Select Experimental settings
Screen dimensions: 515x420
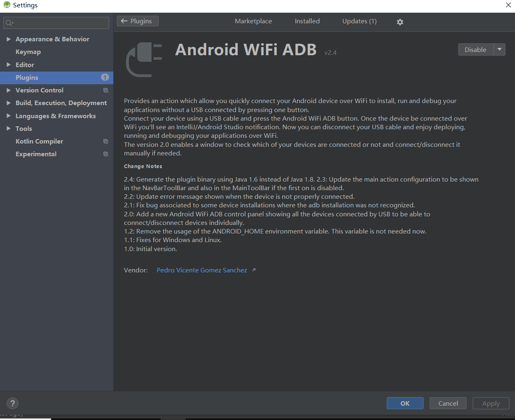(36, 154)
